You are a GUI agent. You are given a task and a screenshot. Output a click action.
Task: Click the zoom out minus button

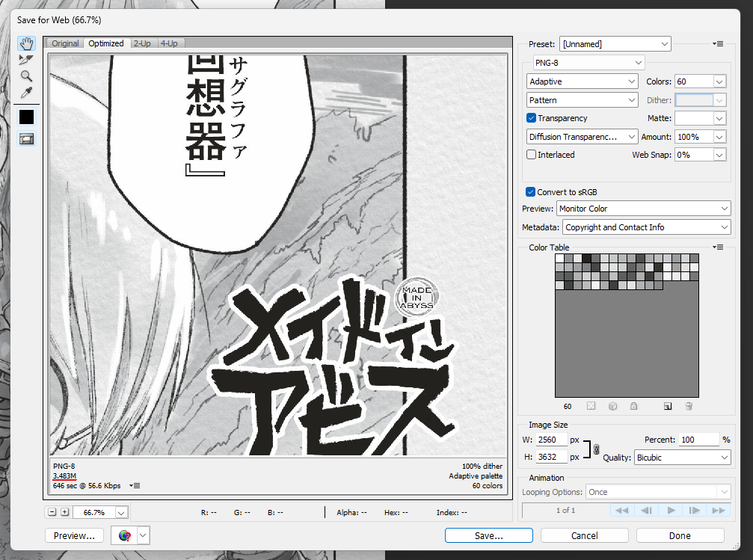(x=52, y=512)
